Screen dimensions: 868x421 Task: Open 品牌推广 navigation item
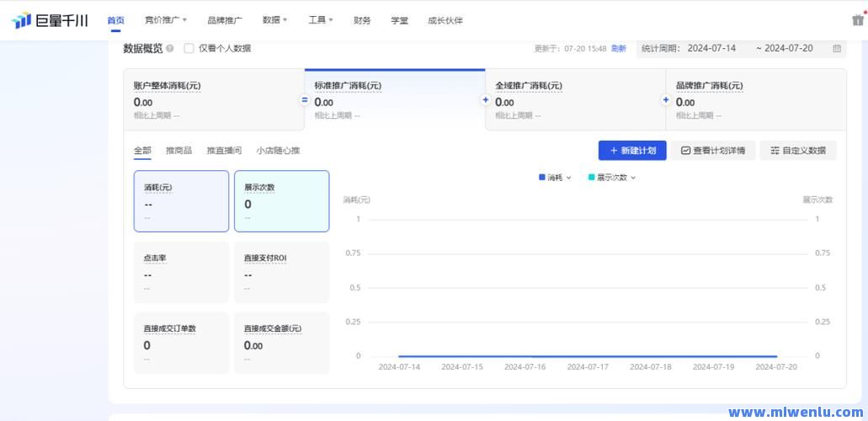click(x=225, y=20)
